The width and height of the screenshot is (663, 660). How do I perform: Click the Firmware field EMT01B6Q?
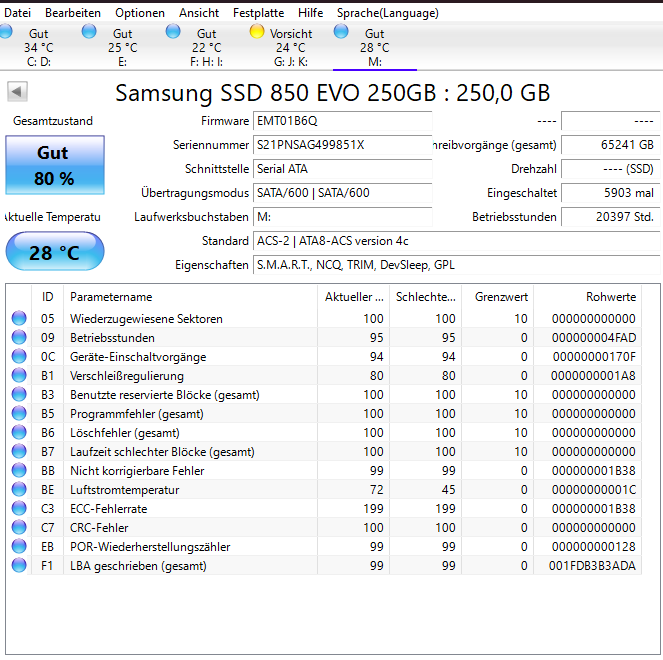[x=342, y=121]
